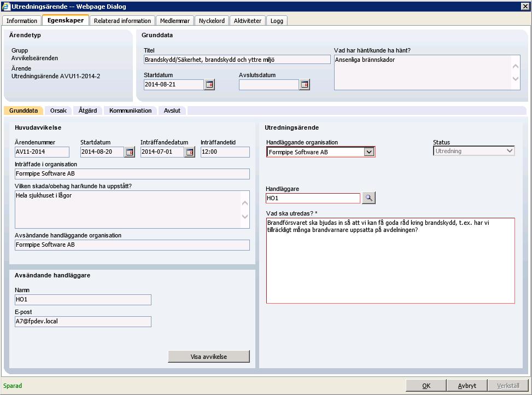
Task: Click the Vad ska utredas text area
Action: [x=390, y=260]
